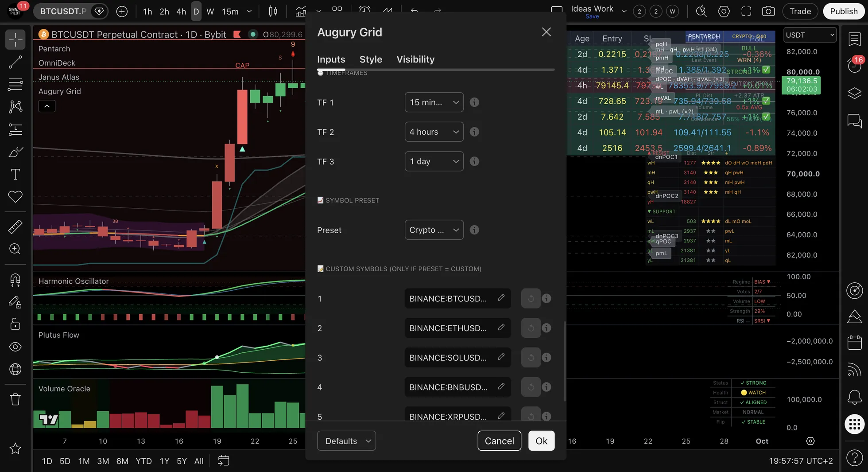Click the Ok button
The width and height of the screenshot is (868, 472).
[x=541, y=441]
